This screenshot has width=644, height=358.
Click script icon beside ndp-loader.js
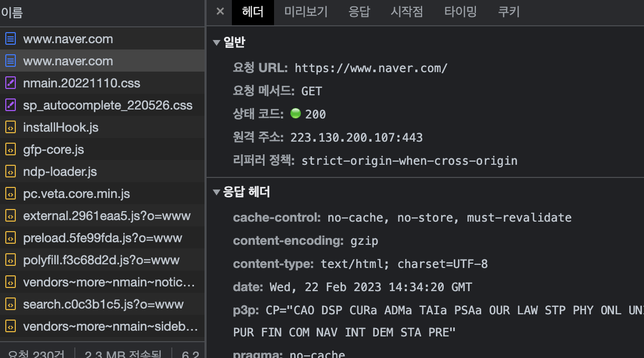point(11,172)
